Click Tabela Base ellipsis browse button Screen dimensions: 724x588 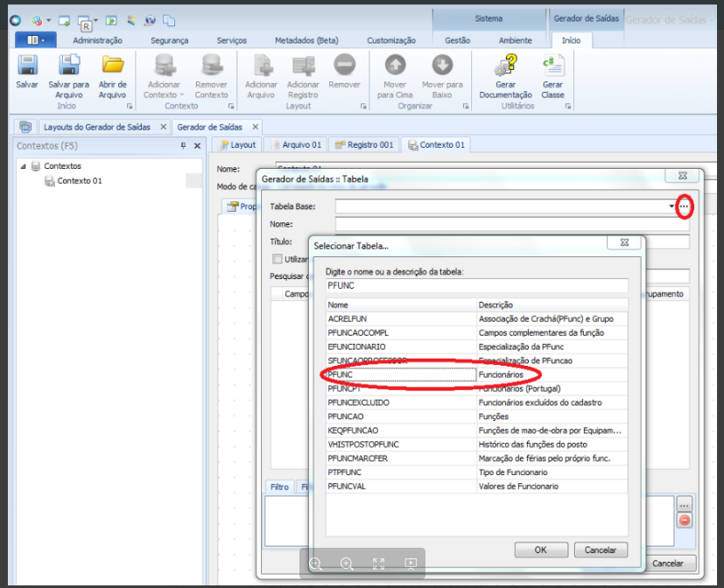pos(684,206)
